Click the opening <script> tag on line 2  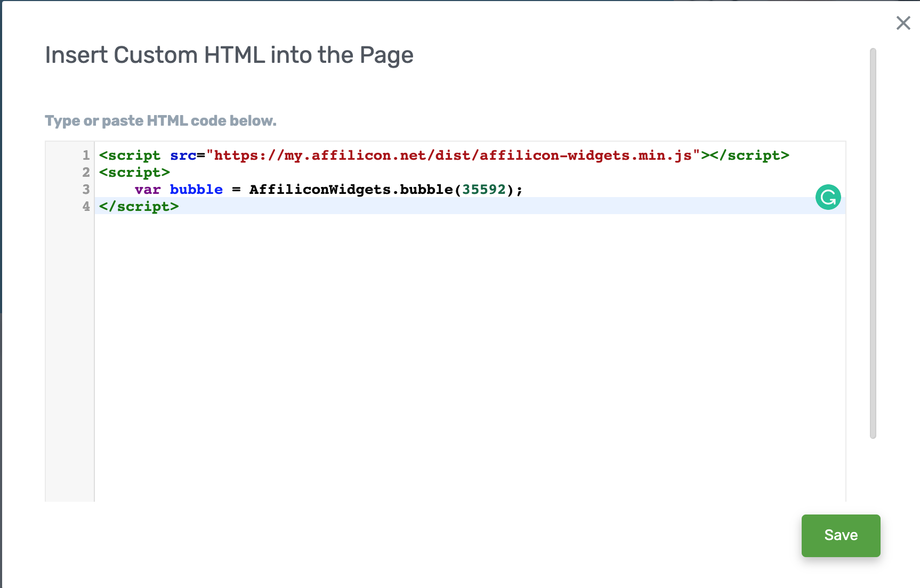pyautogui.click(x=134, y=172)
